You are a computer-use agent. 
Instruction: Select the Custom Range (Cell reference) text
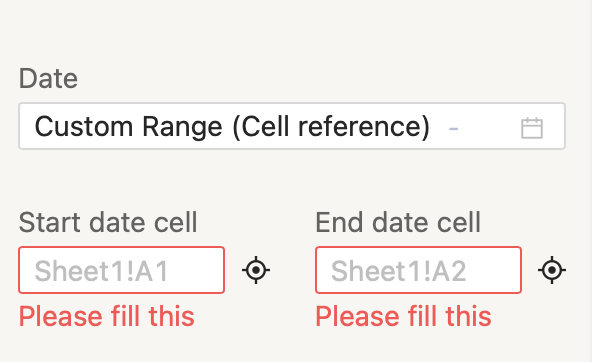click(232, 126)
